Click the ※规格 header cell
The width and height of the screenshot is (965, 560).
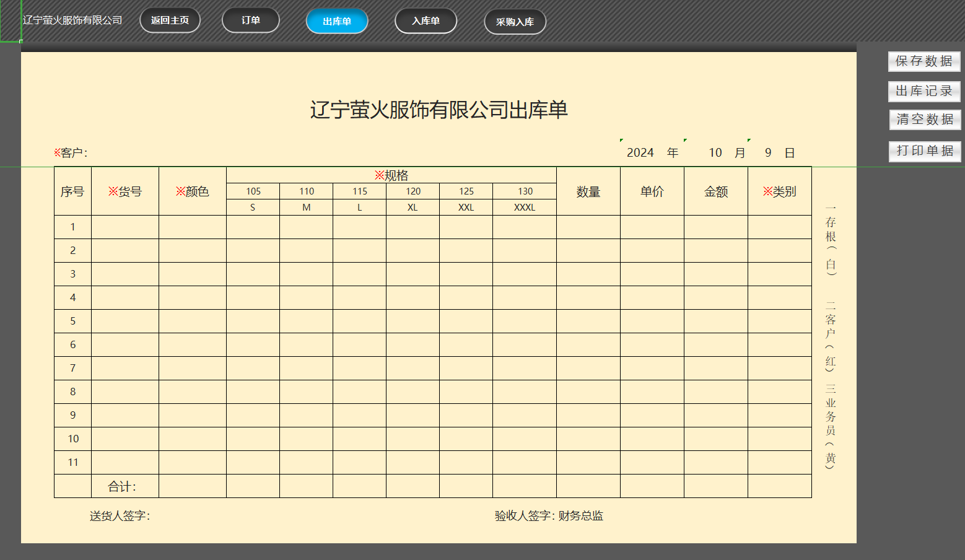pos(391,175)
